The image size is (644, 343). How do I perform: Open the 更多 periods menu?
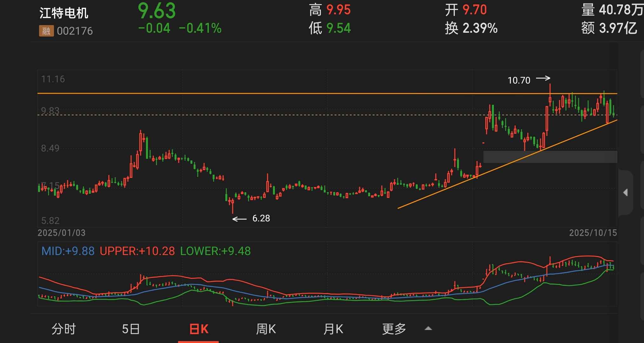point(394,329)
